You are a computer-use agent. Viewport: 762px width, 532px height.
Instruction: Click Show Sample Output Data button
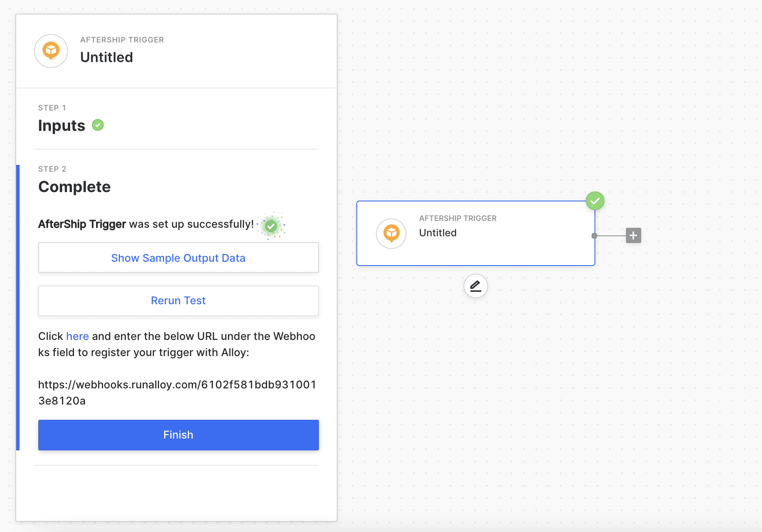(179, 258)
